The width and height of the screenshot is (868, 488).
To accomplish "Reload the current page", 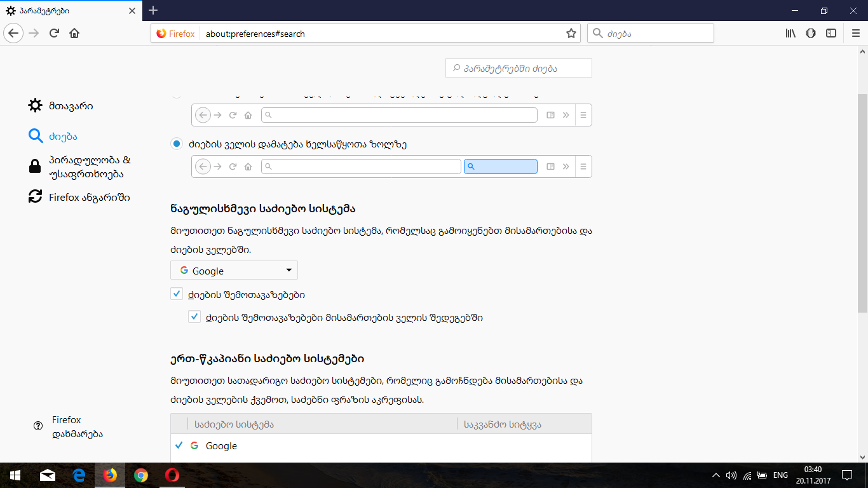I will click(55, 34).
